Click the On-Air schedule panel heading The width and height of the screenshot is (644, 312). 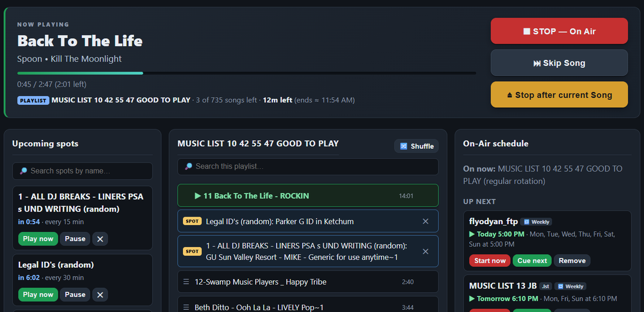click(496, 143)
